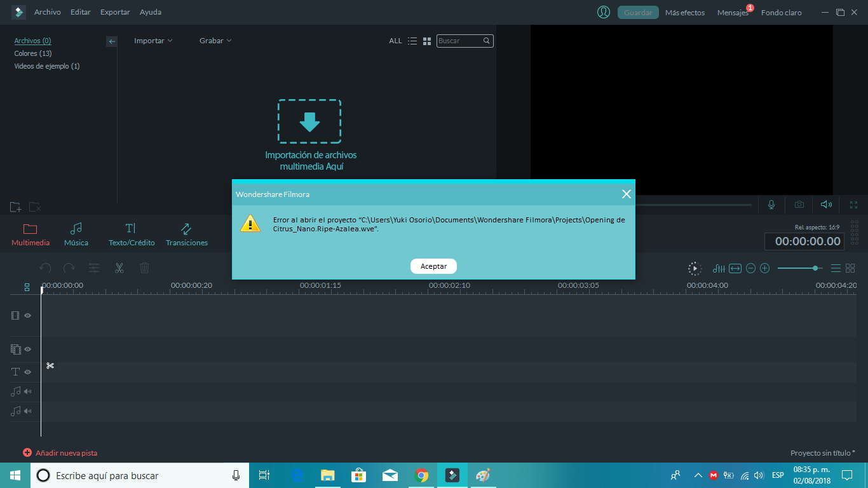Open the edit sliders adjustment tool
The width and height of the screenshot is (868, 488).
(x=94, y=268)
